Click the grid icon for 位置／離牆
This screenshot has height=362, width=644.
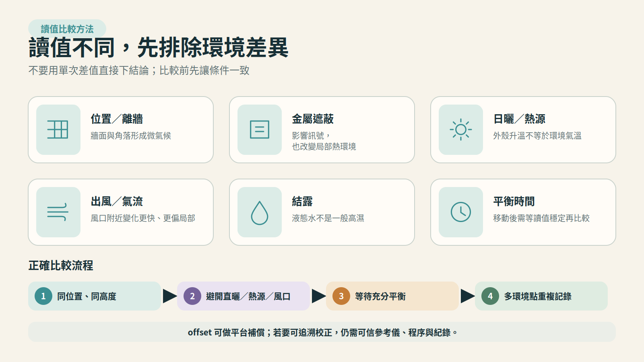coord(58,130)
